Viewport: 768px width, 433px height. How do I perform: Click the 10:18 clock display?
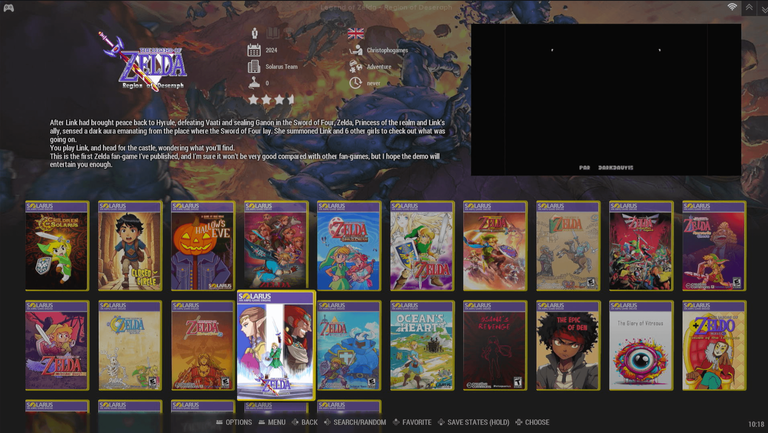click(756, 424)
